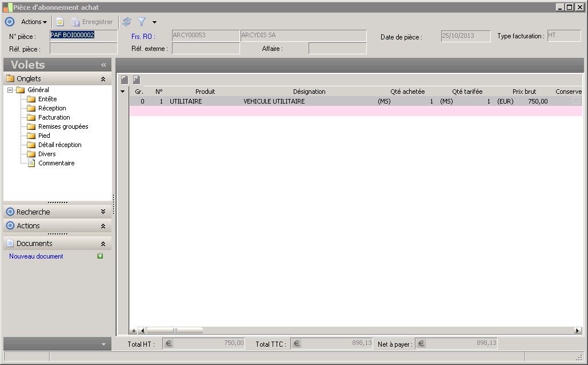Open the grid column selector dropdown arrow

pos(123,92)
